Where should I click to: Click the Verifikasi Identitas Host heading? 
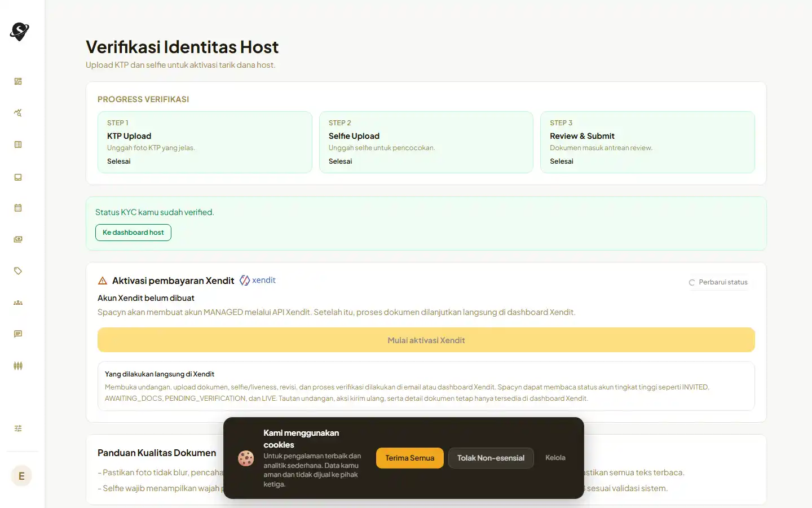click(182, 47)
